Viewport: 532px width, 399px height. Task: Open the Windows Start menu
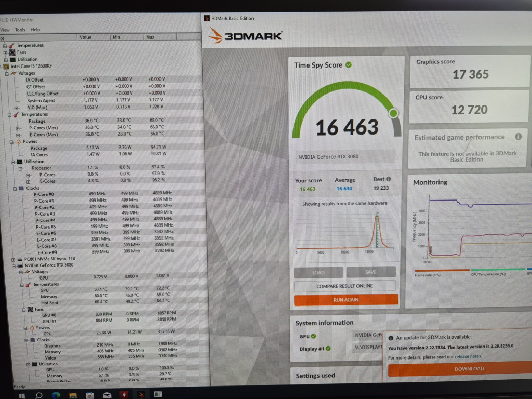22,395
